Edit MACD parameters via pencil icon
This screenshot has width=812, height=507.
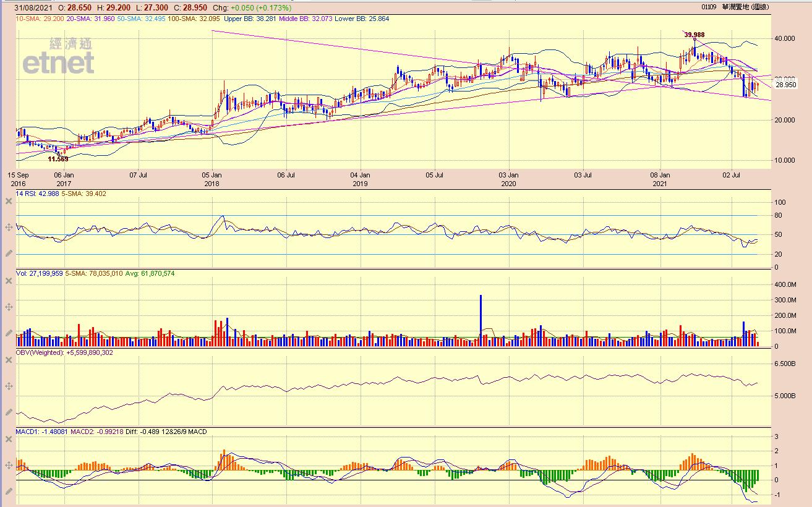pyautogui.click(x=9, y=491)
